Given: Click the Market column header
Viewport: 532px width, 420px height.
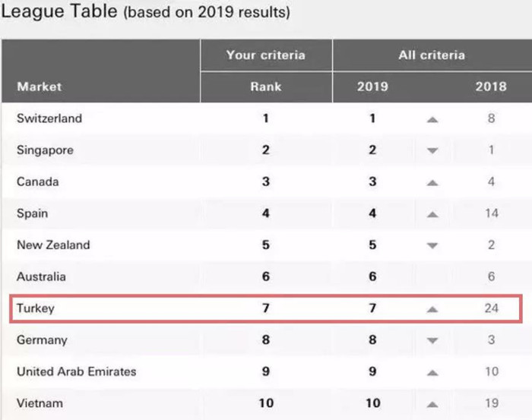Looking at the screenshot, I should [x=40, y=87].
